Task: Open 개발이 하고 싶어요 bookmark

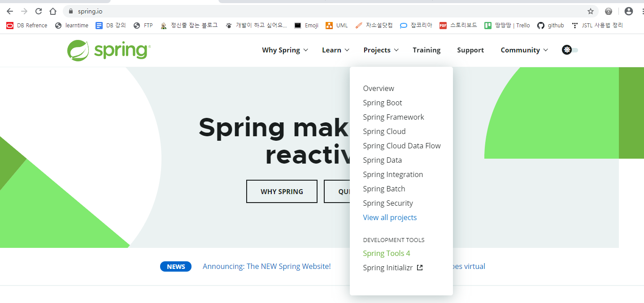Action: 256,26
